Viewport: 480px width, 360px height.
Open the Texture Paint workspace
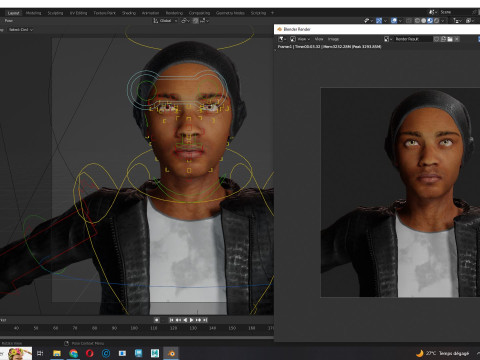tap(105, 13)
